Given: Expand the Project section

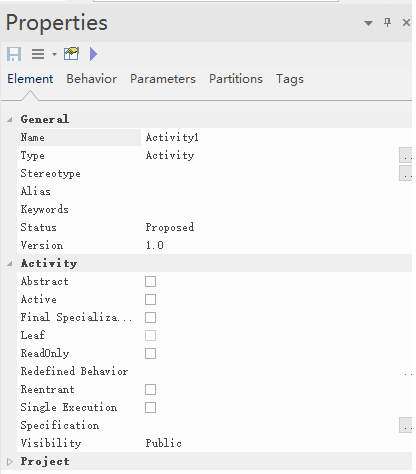Looking at the screenshot, I should click(10, 461).
